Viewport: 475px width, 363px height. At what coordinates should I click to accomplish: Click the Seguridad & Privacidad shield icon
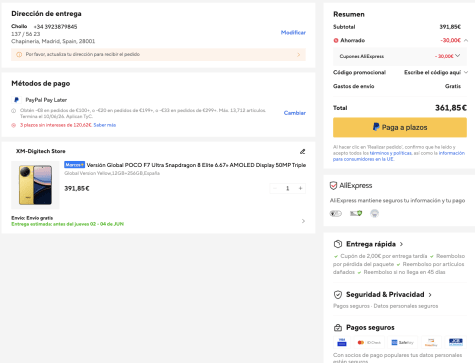pos(338,295)
